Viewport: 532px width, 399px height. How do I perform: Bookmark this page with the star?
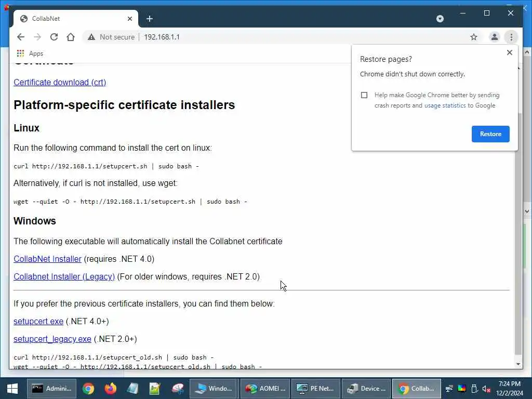click(474, 37)
